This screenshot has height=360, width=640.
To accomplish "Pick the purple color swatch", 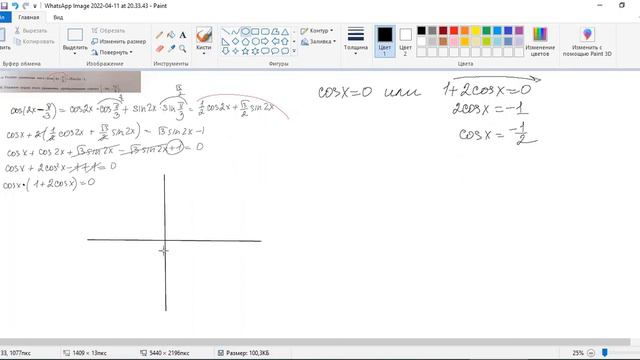I will tap(519, 31).
